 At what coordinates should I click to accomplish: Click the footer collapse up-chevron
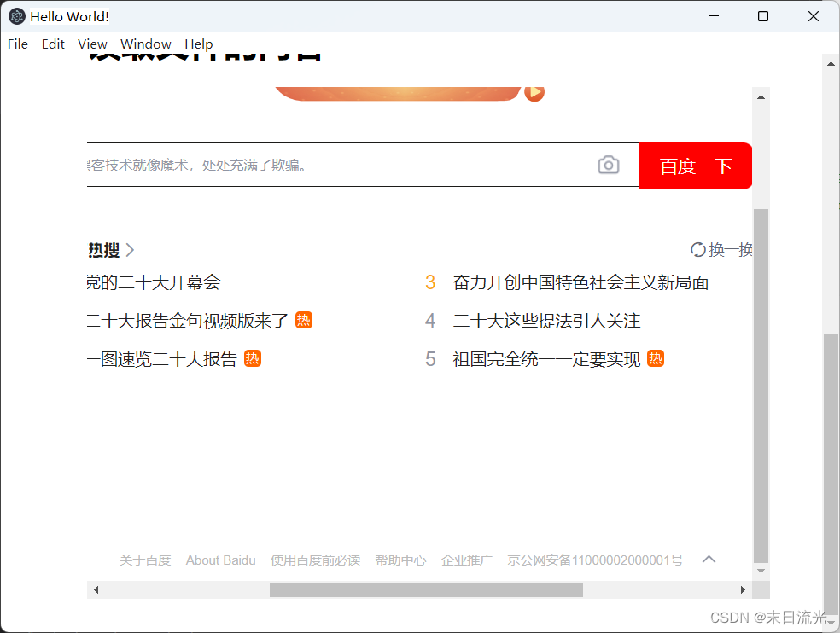pos(709,560)
